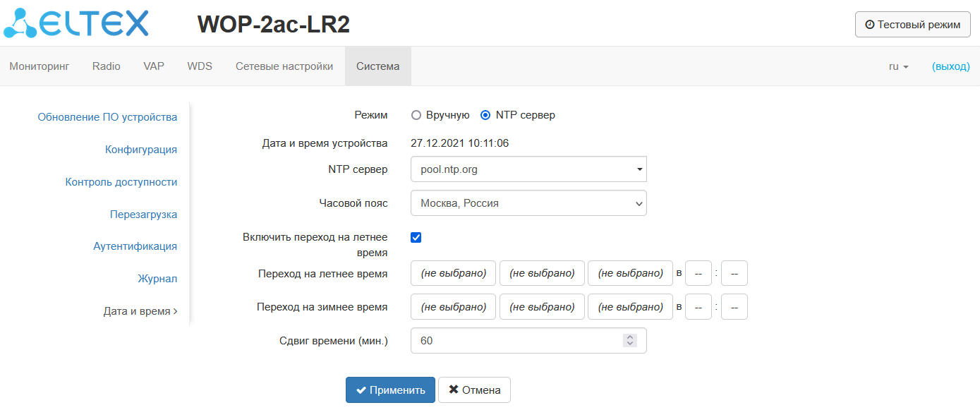
Task: Click the checkmark icon on Применить
Action: 361,390
